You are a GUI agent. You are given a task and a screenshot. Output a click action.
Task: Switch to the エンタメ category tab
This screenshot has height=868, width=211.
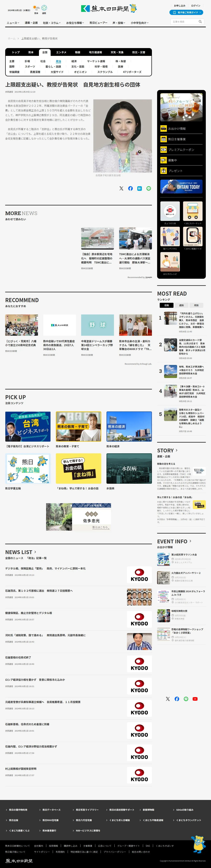pyautogui.click(x=61, y=52)
